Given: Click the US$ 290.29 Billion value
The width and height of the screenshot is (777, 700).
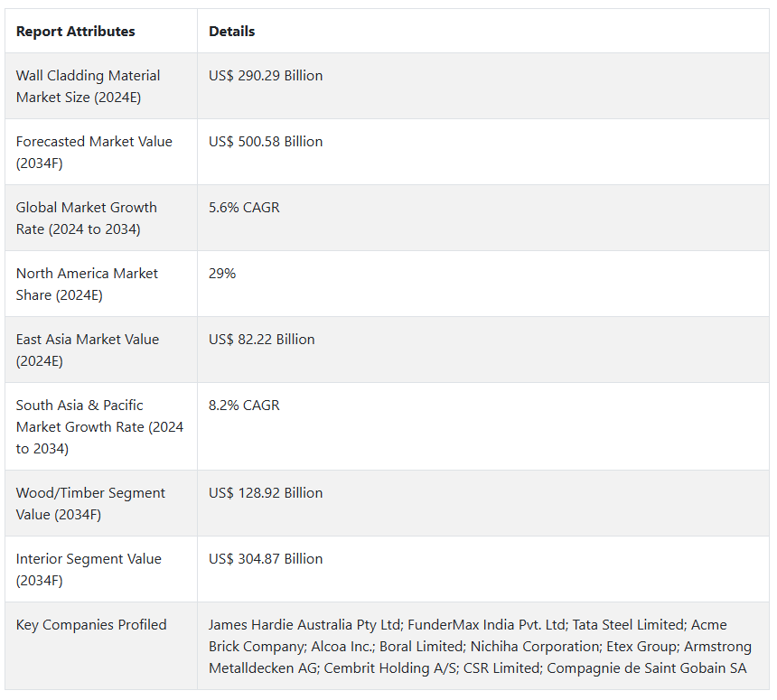Looking at the screenshot, I should click(x=266, y=76).
